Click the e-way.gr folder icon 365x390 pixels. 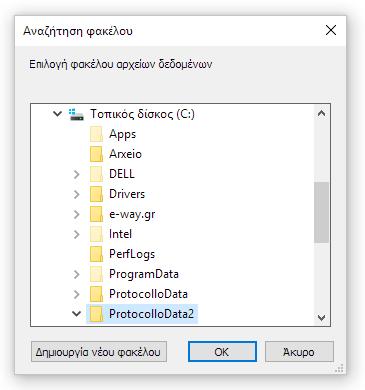tap(96, 214)
